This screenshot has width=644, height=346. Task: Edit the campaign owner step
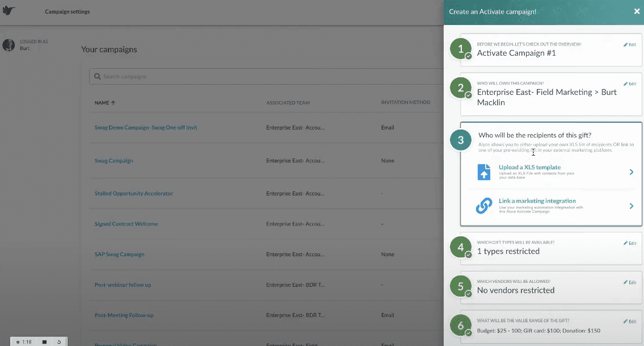point(630,84)
